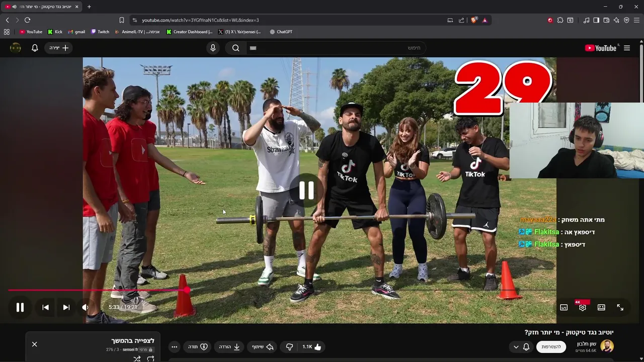
Task: Skip to the next video in playlist
Action: [66, 307]
